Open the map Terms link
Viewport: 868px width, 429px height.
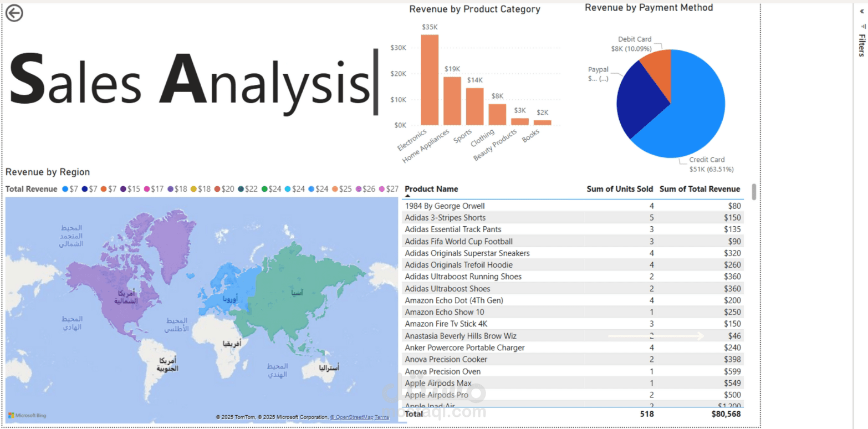(x=381, y=417)
